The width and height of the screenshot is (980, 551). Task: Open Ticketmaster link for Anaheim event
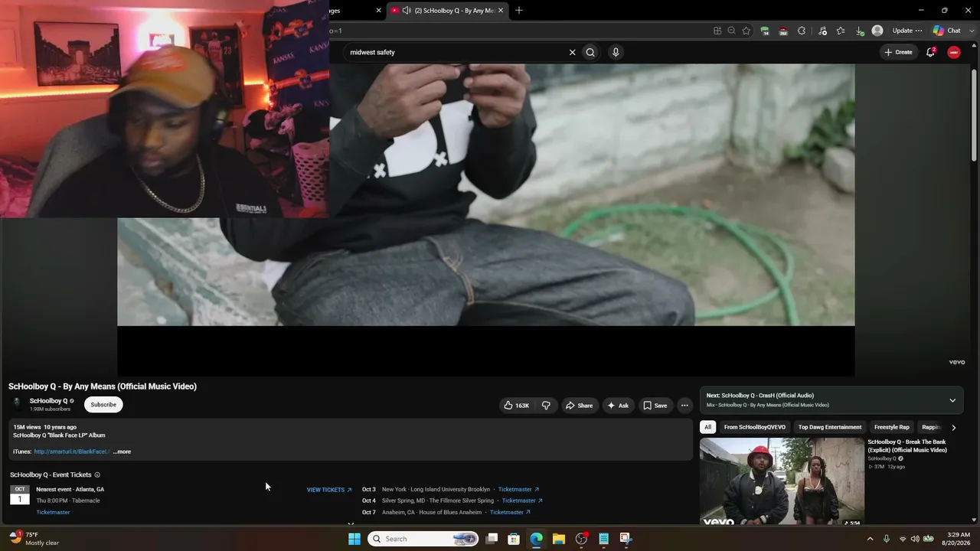pyautogui.click(x=510, y=512)
